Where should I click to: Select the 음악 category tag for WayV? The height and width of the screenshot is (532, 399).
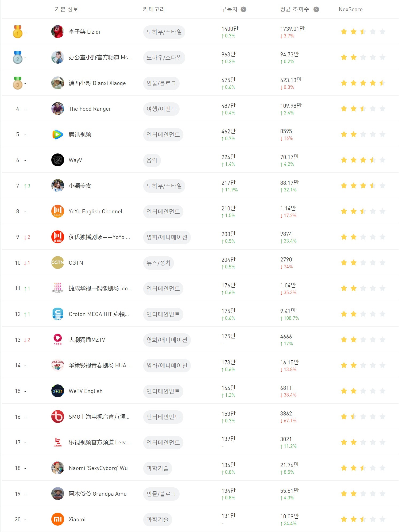click(x=152, y=160)
